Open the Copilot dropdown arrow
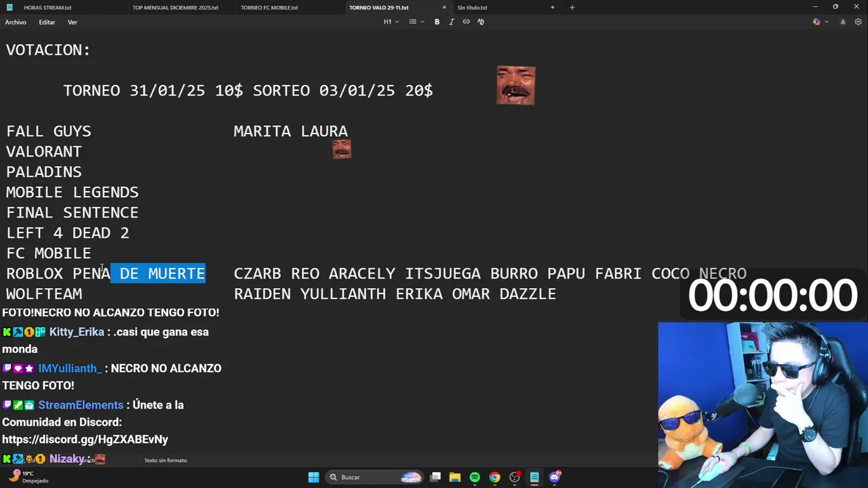The height and width of the screenshot is (488, 868). 826,22
